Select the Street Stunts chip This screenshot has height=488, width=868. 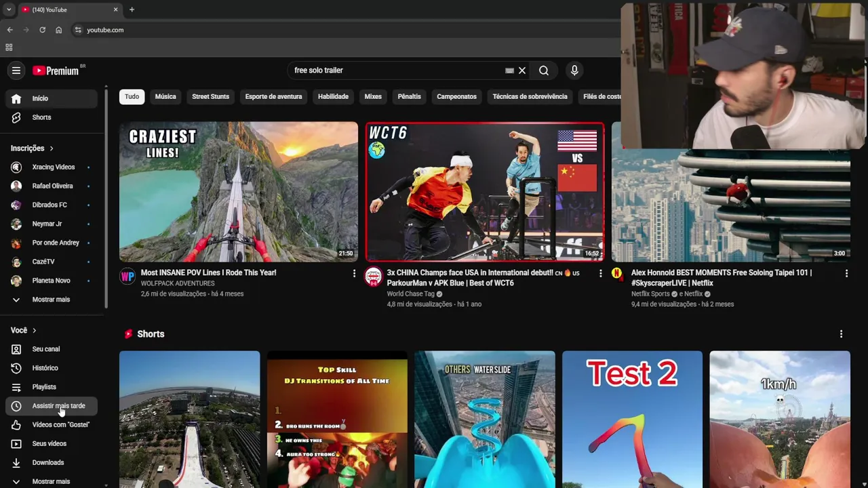click(x=210, y=96)
